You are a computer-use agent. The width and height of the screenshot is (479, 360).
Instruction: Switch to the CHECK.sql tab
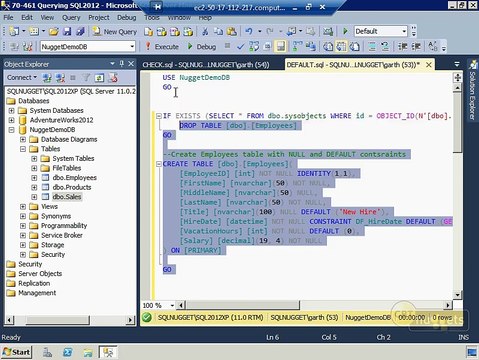tap(206, 65)
